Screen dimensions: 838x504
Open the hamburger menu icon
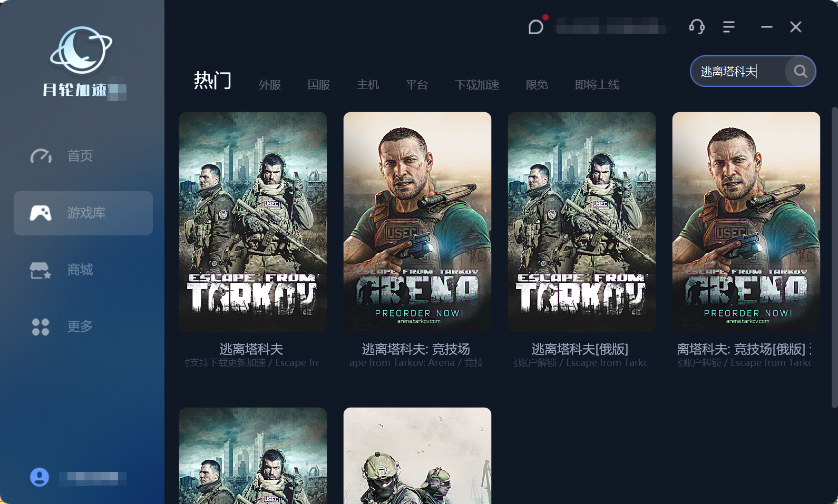tap(729, 27)
